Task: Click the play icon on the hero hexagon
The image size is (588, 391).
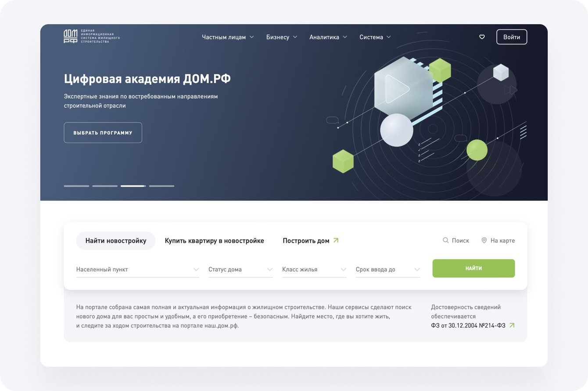Action: tap(397, 89)
